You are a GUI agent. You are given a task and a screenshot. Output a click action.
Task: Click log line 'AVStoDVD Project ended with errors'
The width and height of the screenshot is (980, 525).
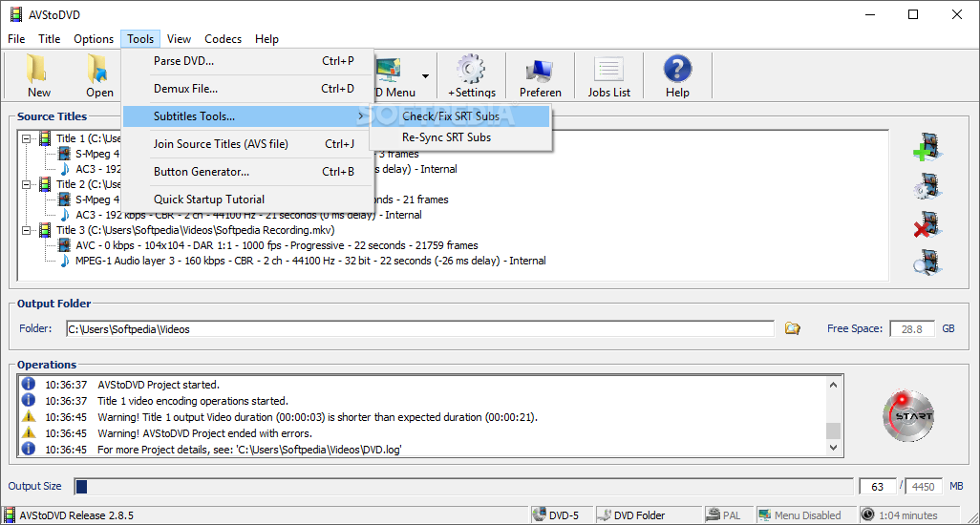point(205,433)
